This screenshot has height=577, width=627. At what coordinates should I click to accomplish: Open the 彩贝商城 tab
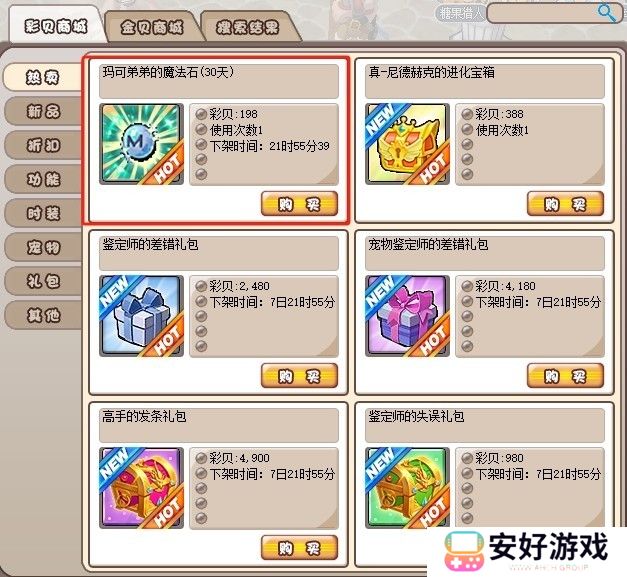56,26
